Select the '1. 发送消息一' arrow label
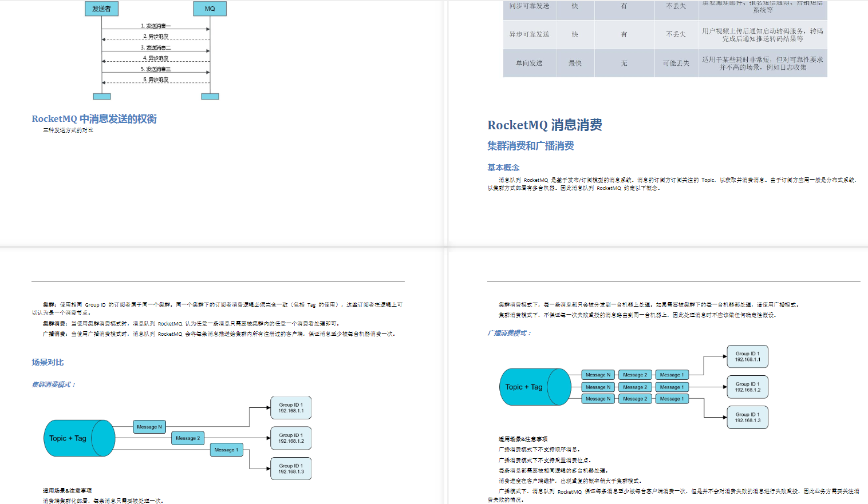 (x=156, y=26)
